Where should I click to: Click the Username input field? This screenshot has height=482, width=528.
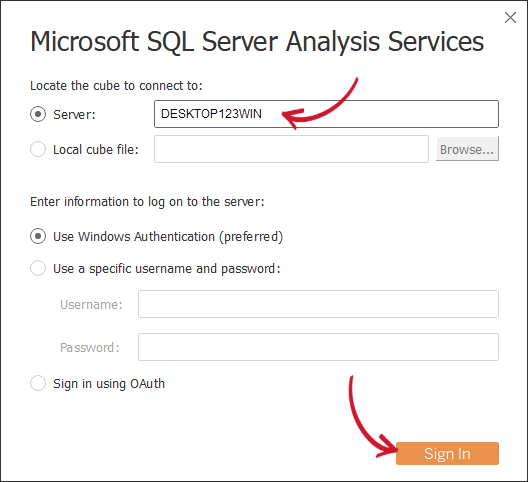(x=318, y=304)
